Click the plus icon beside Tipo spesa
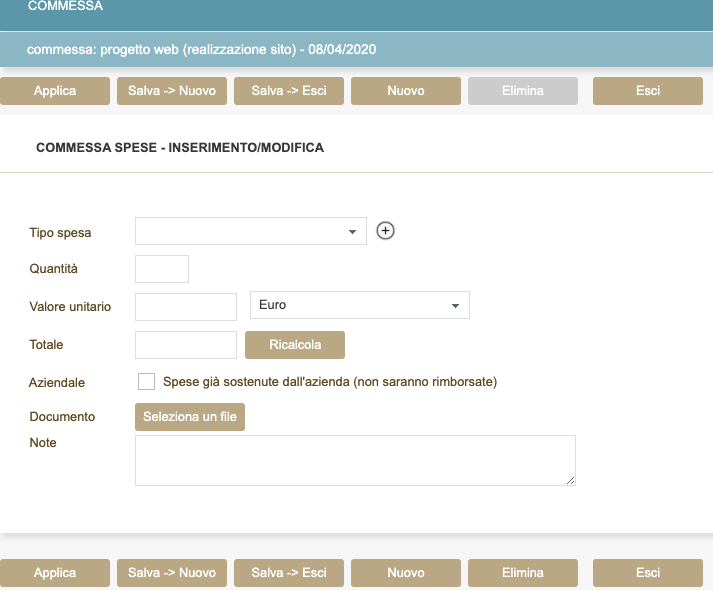Screen dimensions: 713x590 (x=386, y=231)
